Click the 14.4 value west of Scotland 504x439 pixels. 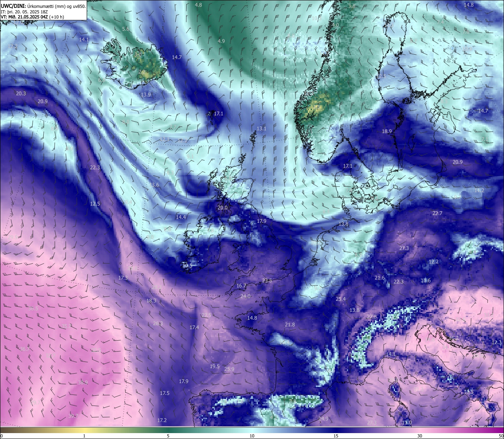(181, 217)
